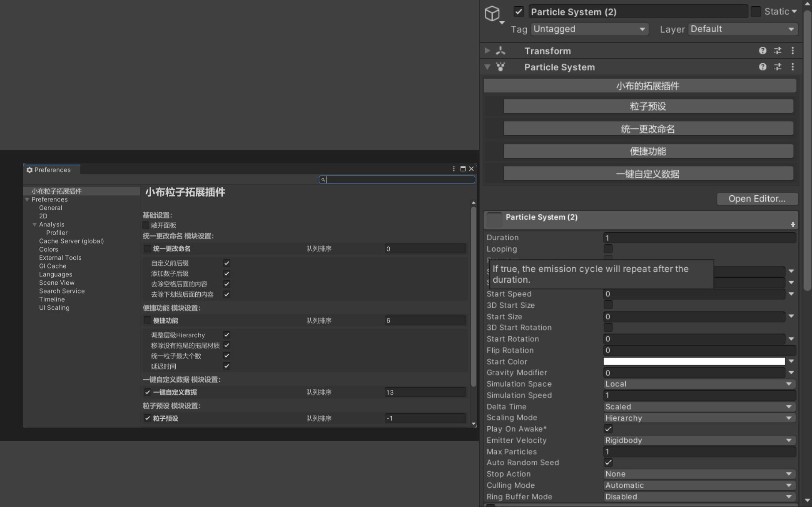Select Scene View in Preferences list

pos(57,283)
